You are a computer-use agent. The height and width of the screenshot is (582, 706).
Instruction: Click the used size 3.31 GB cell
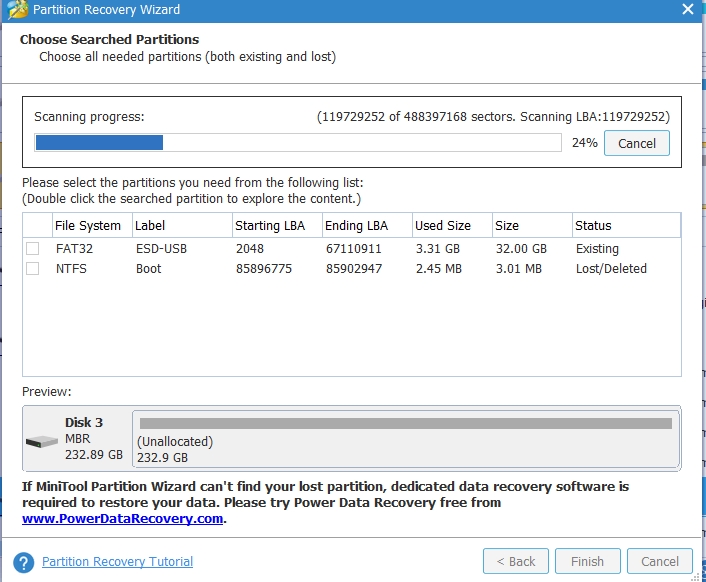[x=438, y=248]
